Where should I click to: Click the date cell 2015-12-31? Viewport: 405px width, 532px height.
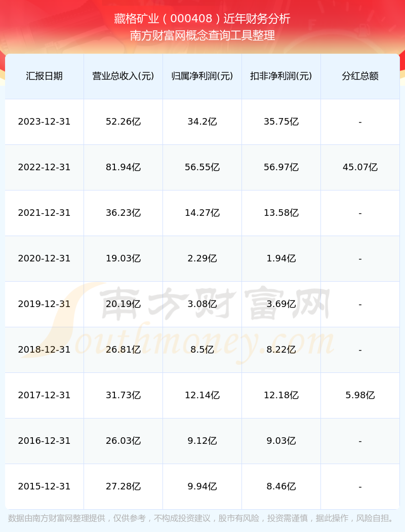click(x=45, y=486)
